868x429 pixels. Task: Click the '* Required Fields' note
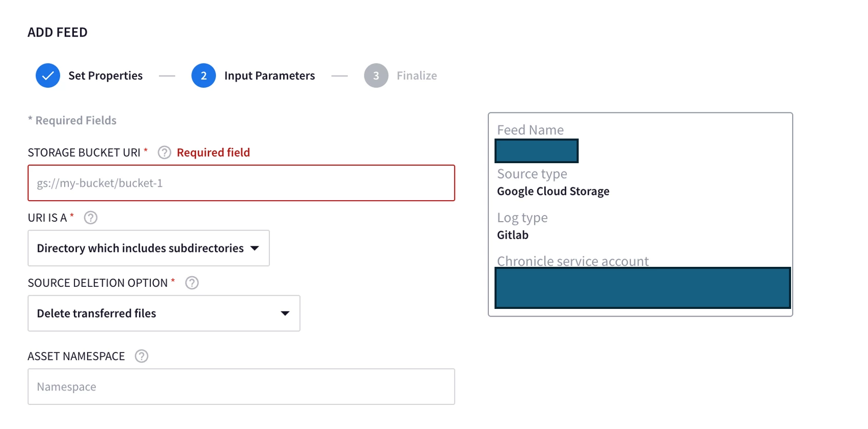tap(72, 120)
